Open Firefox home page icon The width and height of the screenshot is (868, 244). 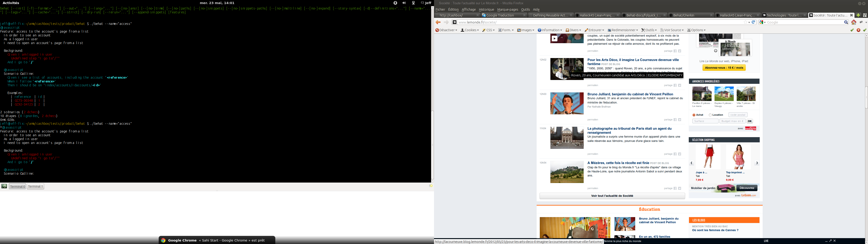(854, 22)
